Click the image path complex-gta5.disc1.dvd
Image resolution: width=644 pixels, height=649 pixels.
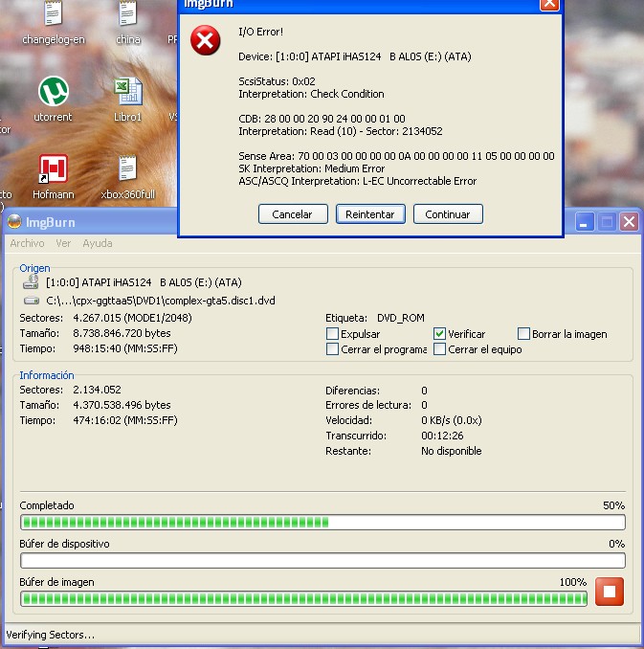pos(161,301)
